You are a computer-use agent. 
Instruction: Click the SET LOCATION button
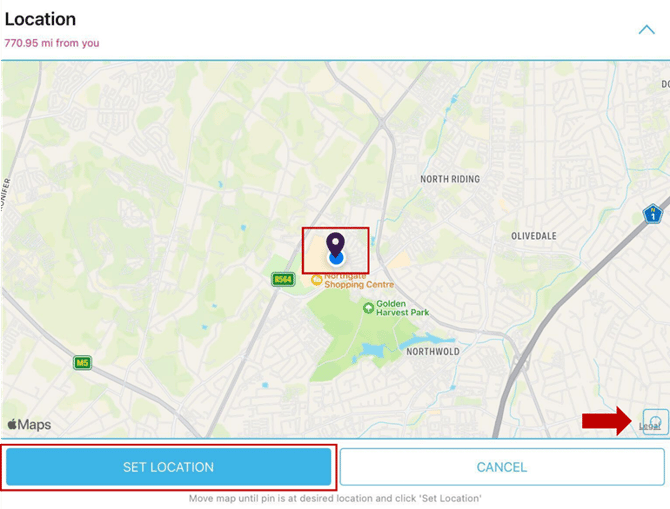pyautogui.click(x=168, y=467)
